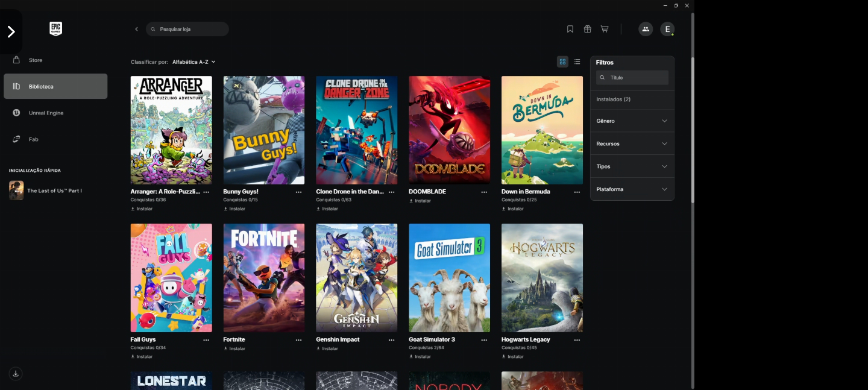Open the Fall Guys cover thumbnail
Viewport: 868px width, 390px height.
click(x=171, y=278)
